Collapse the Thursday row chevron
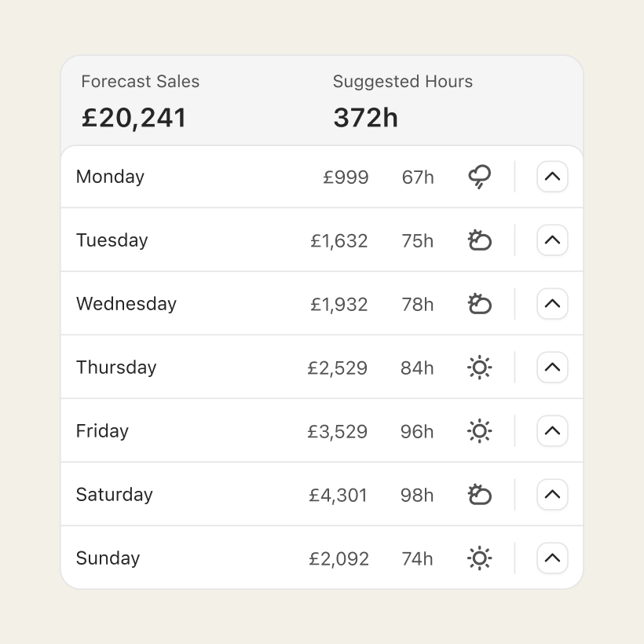This screenshot has height=644, width=644. click(x=552, y=368)
